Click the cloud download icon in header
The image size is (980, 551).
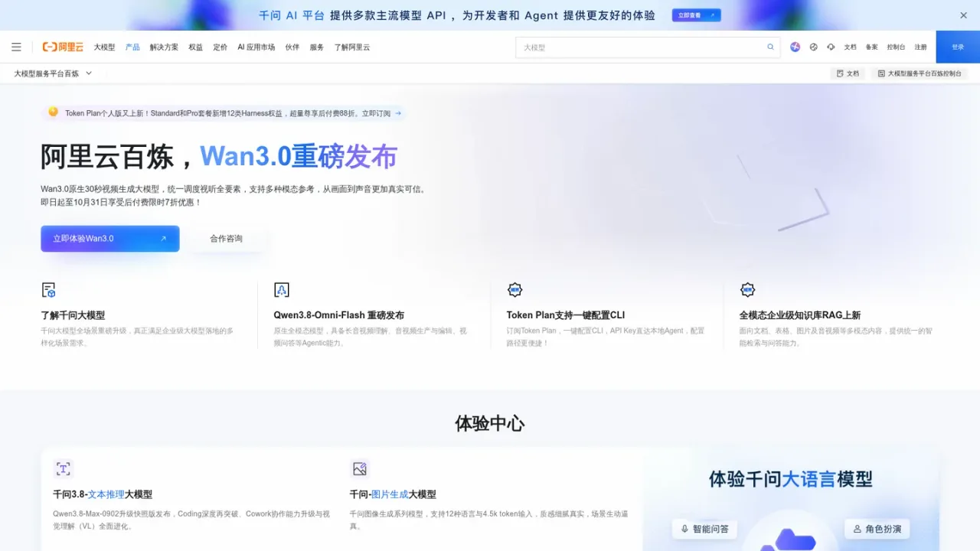coord(831,47)
